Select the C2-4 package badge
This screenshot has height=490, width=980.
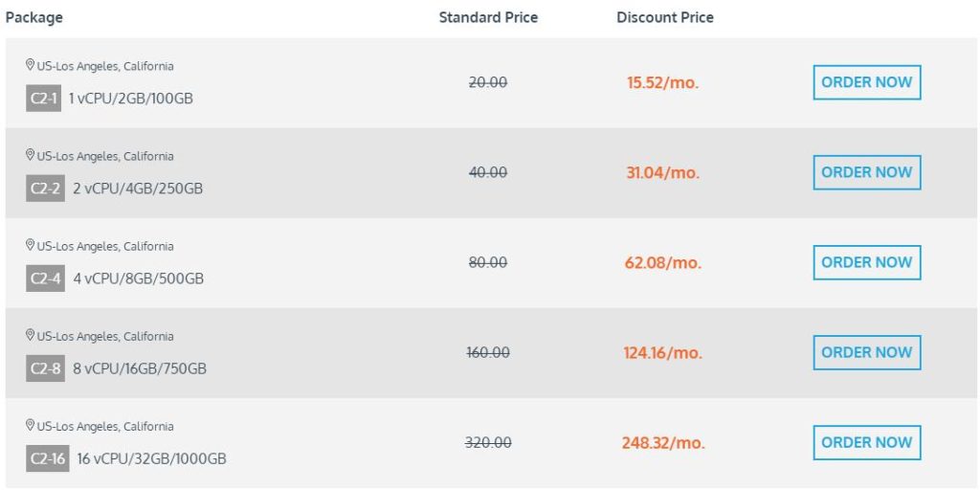pos(46,278)
